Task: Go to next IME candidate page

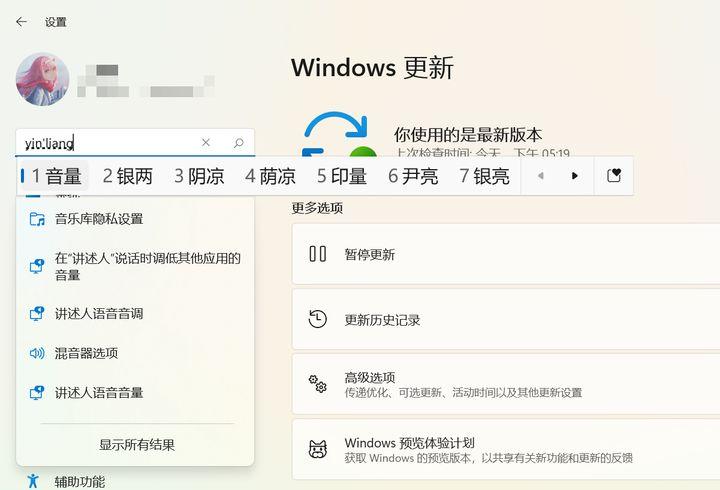Action: coord(574,176)
